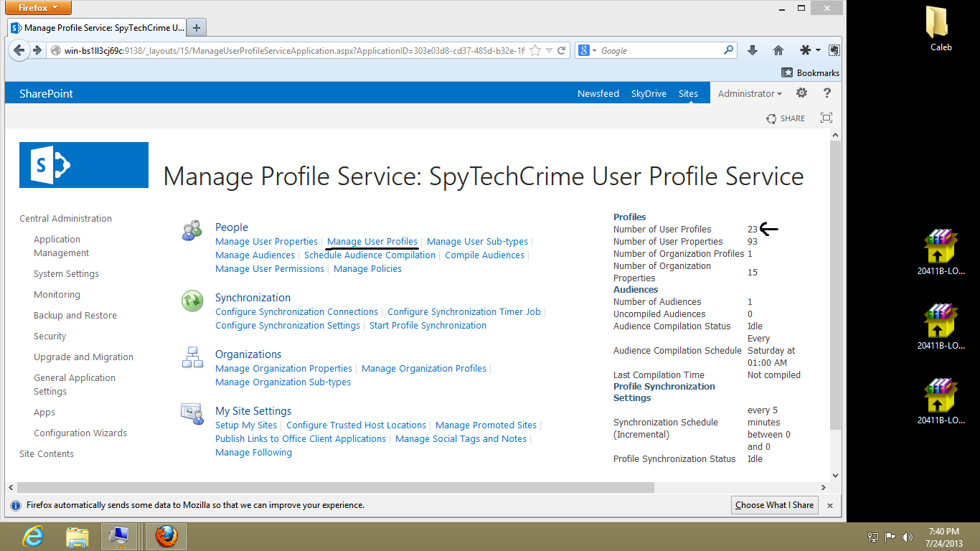Go to Firefox Home via house icon

click(x=778, y=50)
